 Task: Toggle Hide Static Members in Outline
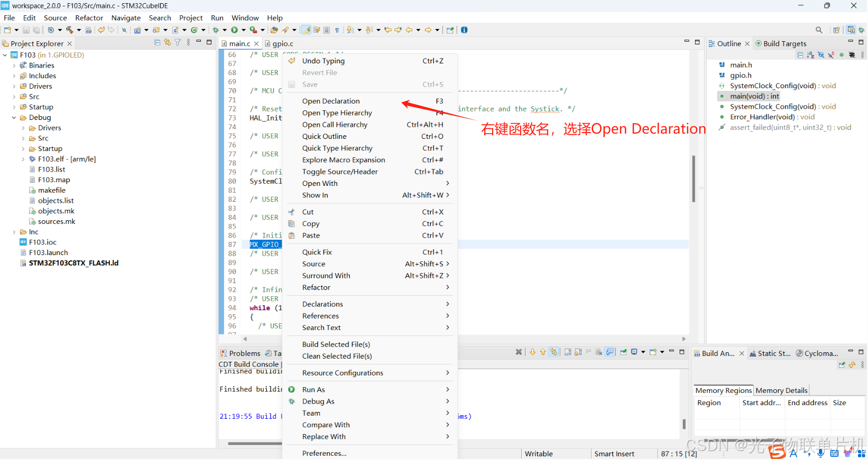pyautogui.click(x=831, y=54)
